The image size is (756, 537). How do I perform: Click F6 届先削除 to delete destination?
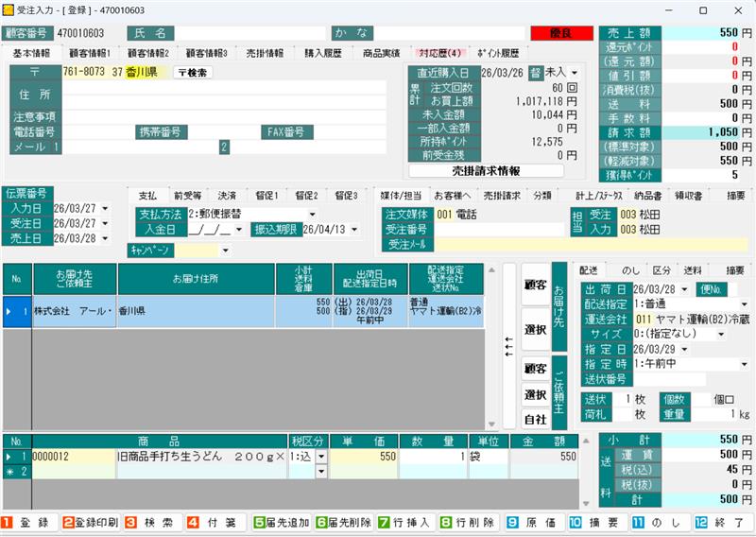(x=343, y=523)
